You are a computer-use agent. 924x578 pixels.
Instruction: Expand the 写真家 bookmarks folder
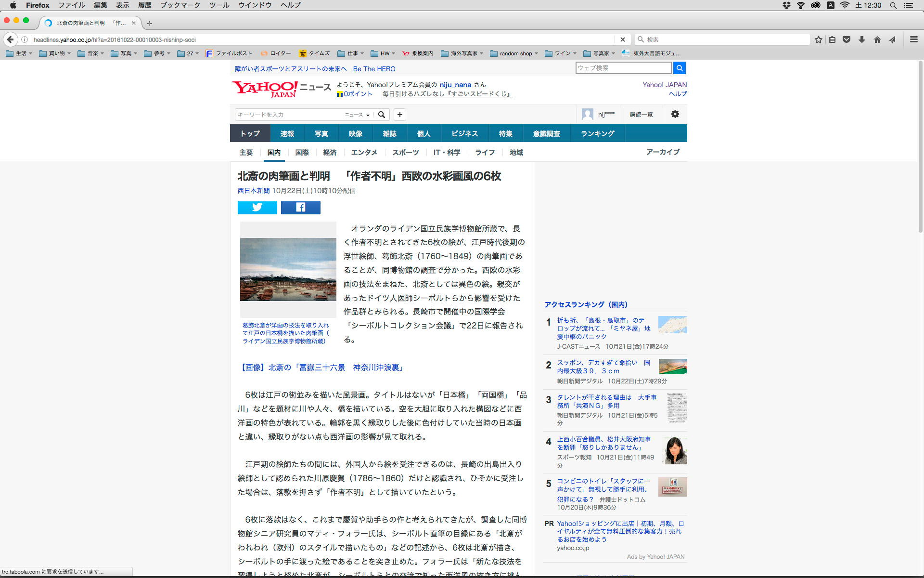coord(600,53)
